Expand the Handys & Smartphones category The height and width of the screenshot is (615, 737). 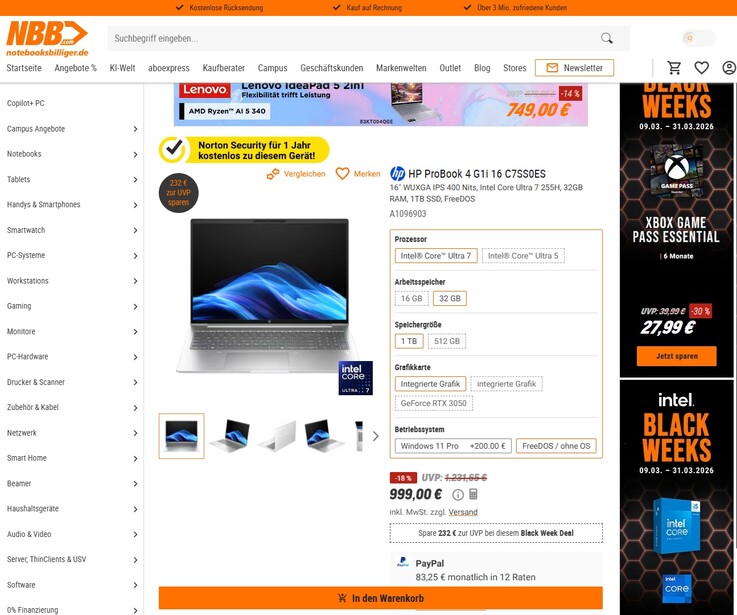[135, 205]
